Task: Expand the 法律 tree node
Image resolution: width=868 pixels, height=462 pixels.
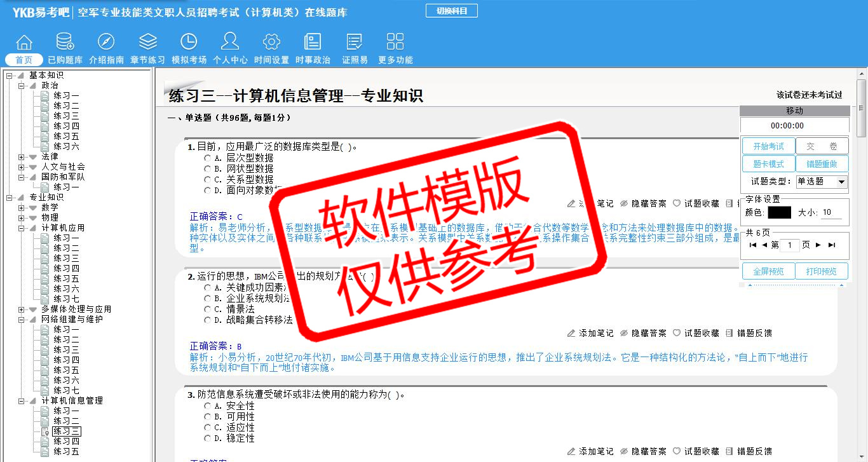Action: tap(22, 156)
